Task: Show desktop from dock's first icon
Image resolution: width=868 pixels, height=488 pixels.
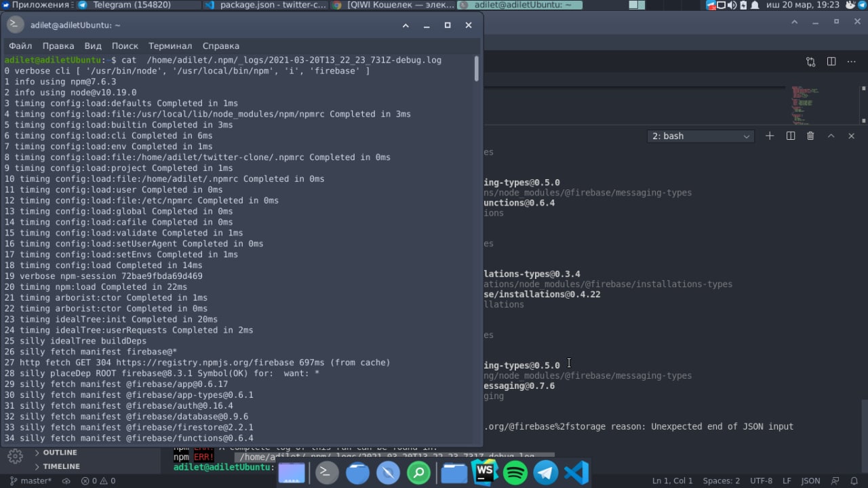Action: coord(292,472)
